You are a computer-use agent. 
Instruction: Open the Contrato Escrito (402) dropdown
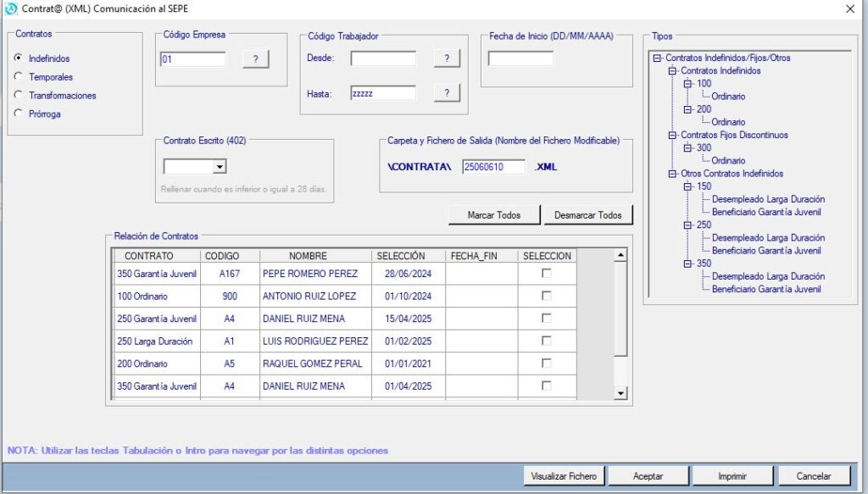pos(220,167)
